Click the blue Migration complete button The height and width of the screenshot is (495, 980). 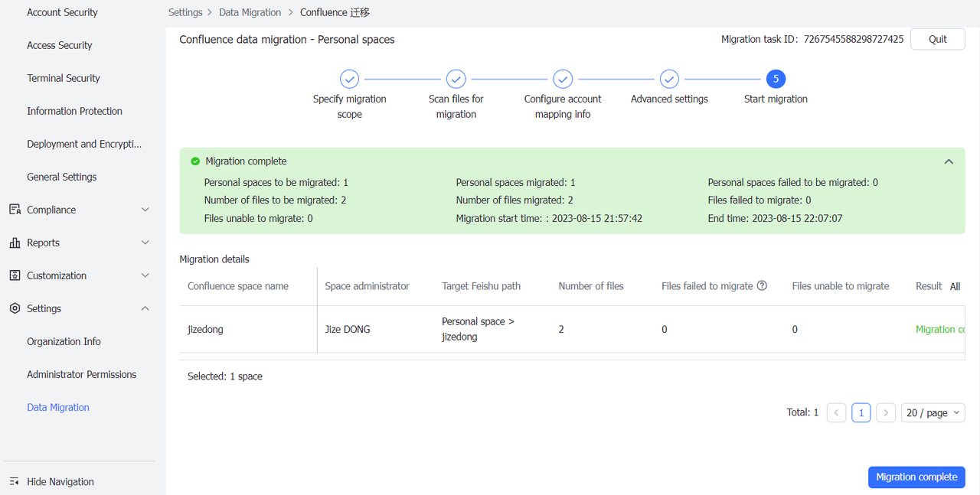(916, 477)
